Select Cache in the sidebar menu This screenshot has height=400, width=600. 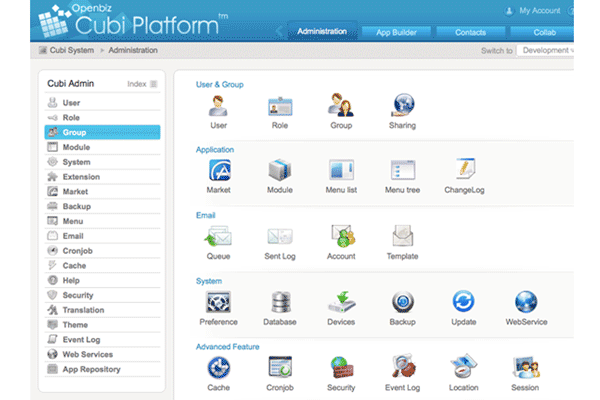pyautogui.click(x=102, y=266)
